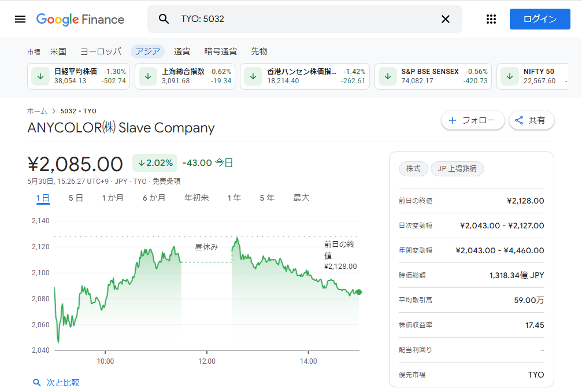Open the 日経平均株価 index card
This screenshot has width=582, height=392.
79,76
